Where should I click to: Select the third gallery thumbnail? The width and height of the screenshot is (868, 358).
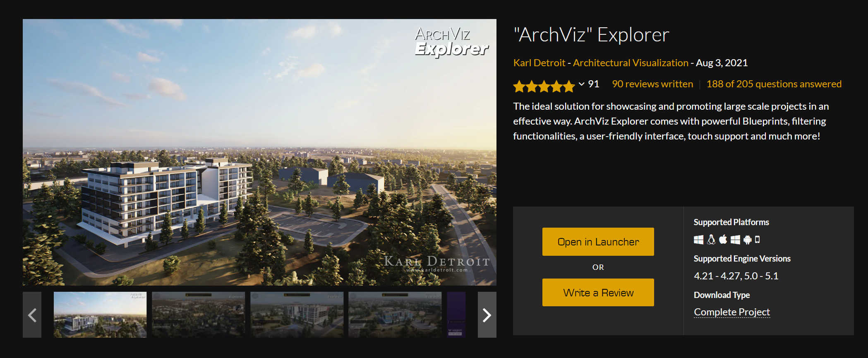(x=297, y=315)
